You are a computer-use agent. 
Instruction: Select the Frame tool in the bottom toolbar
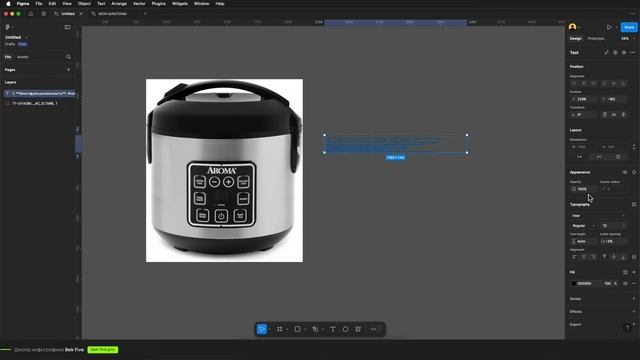pos(280,329)
